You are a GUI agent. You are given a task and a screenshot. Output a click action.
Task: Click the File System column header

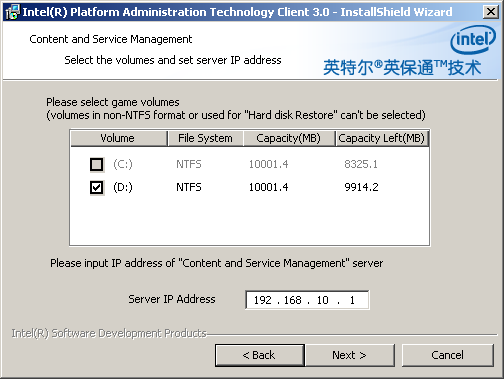pos(205,138)
